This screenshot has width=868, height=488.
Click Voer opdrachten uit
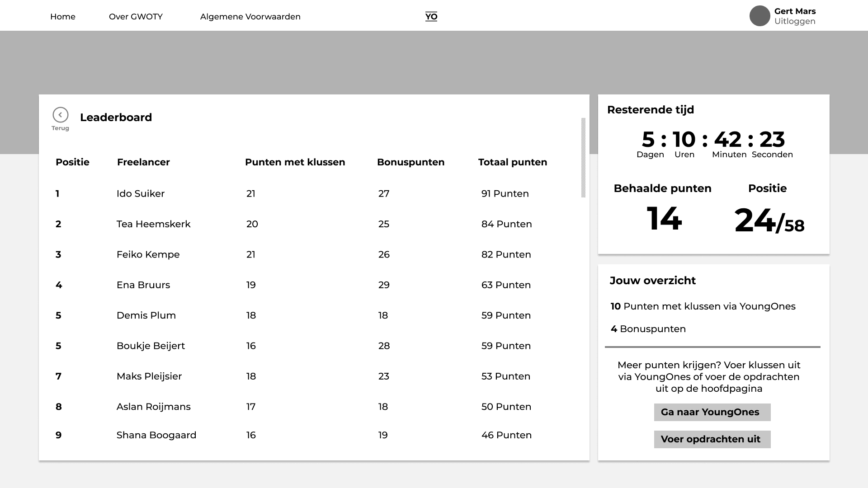pyautogui.click(x=712, y=439)
